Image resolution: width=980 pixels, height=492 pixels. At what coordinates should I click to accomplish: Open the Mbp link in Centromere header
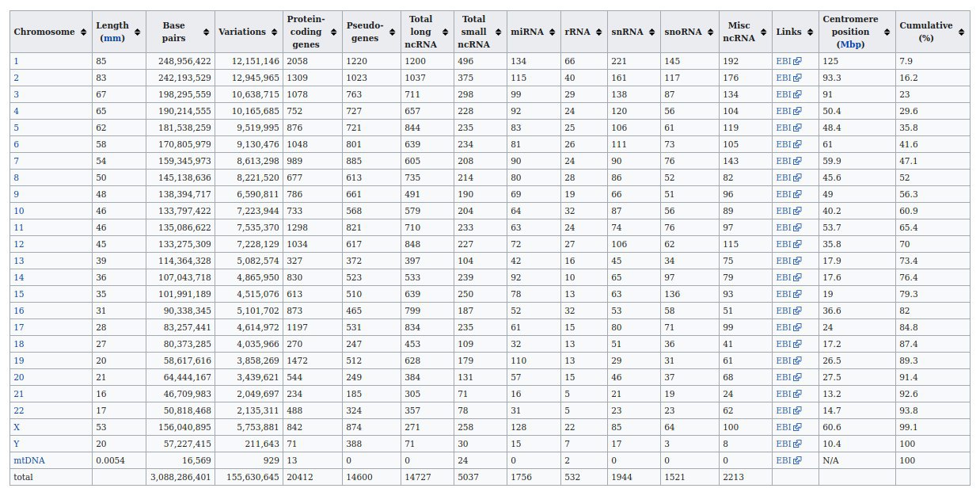coord(849,44)
